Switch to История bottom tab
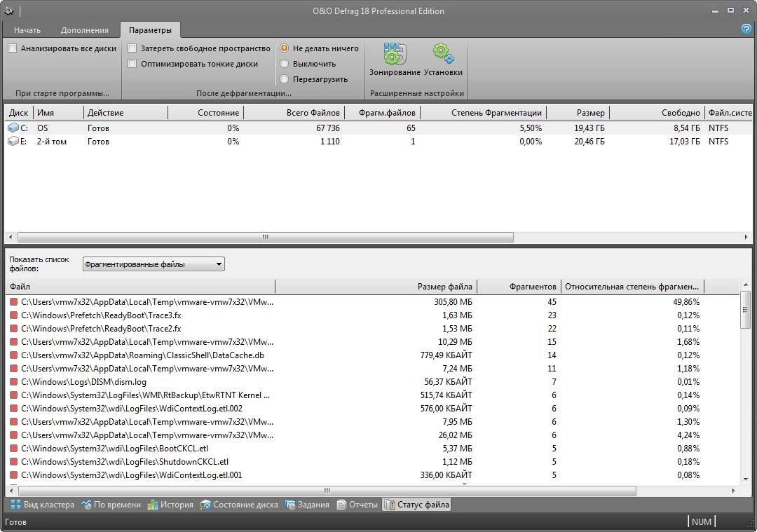The height and width of the screenshot is (532, 757). coord(170,505)
